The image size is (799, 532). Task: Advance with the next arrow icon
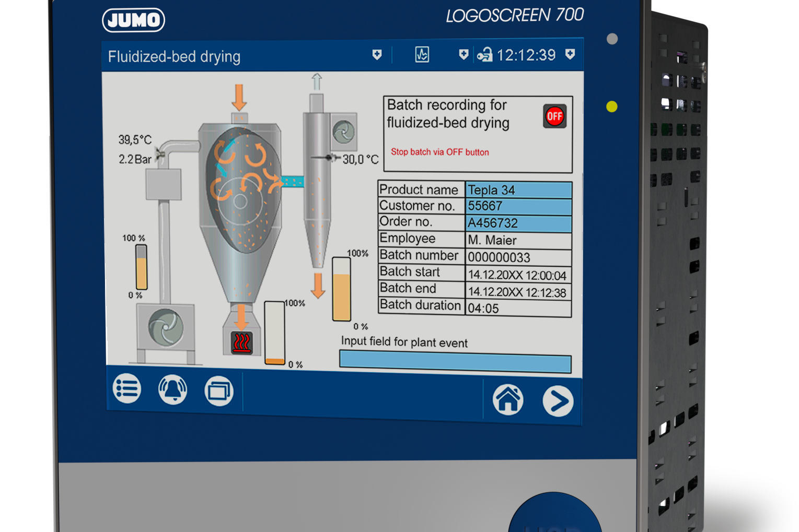558,401
